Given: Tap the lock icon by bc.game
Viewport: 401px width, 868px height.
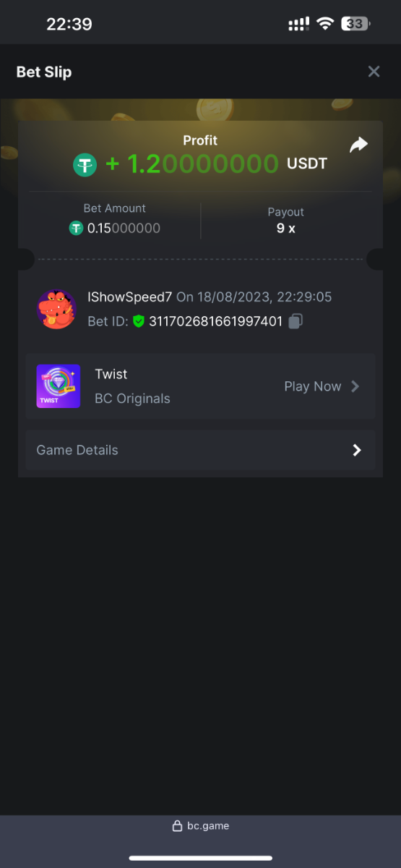Looking at the screenshot, I should [x=177, y=826].
